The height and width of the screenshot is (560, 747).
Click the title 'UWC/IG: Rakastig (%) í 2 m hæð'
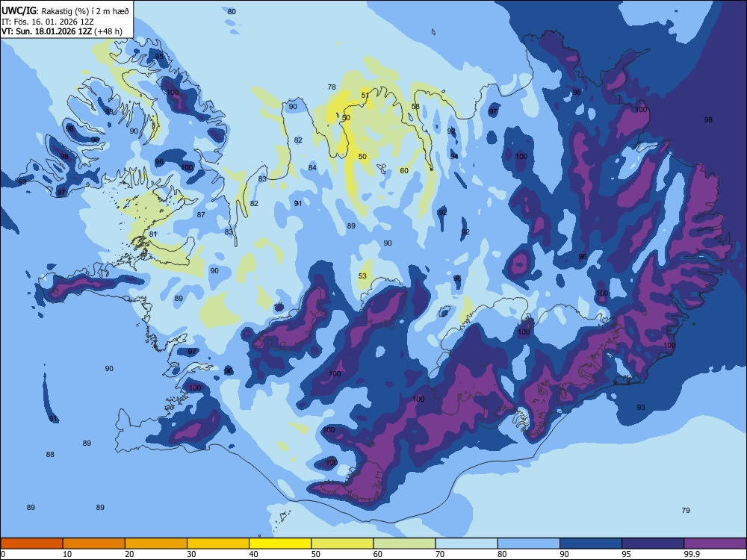point(65,10)
